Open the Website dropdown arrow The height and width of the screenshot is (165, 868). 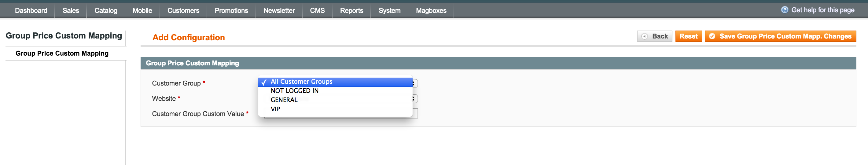pyautogui.click(x=415, y=99)
